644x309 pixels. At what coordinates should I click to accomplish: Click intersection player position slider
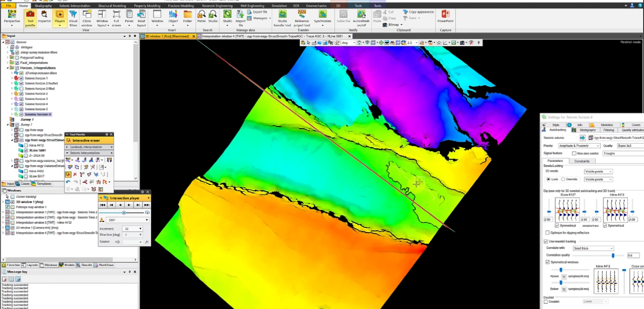[x=124, y=213]
